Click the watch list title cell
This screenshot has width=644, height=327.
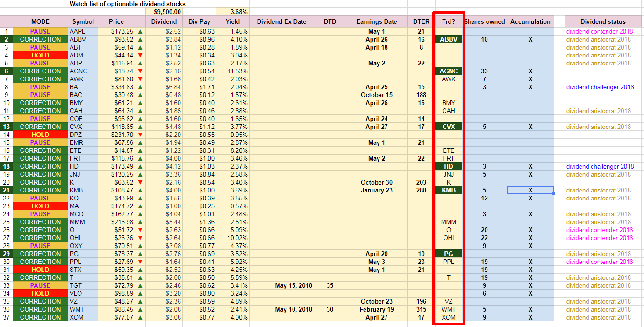tap(128, 4)
